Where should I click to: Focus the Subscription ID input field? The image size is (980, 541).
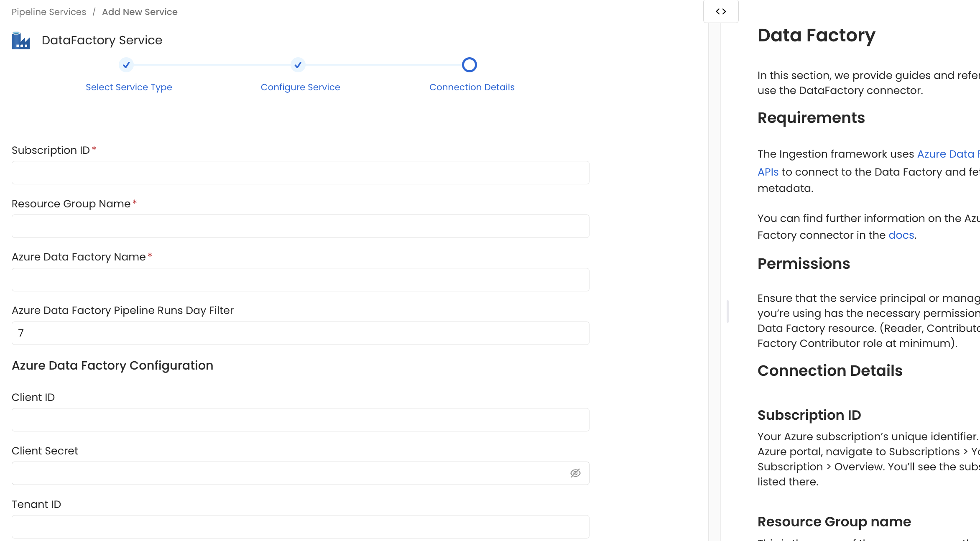click(x=300, y=172)
